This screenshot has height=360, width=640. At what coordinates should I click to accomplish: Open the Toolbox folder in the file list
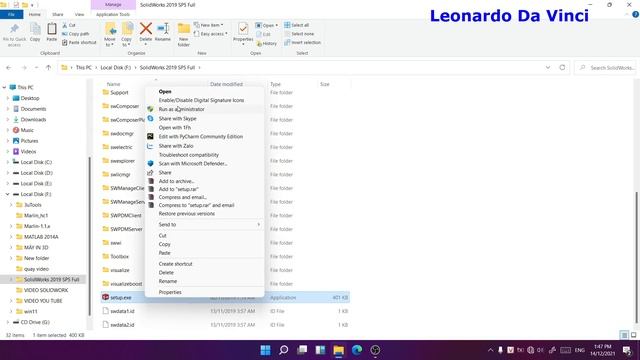pyautogui.click(x=119, y=257)
